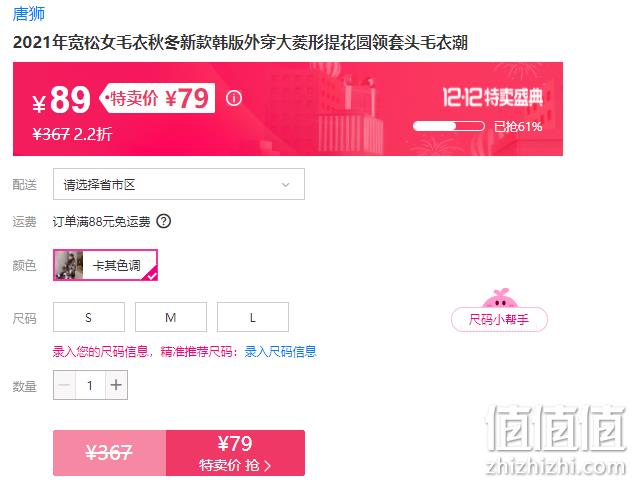The height and width of the screenshot is (484, 635).
Task: Select size M
Action: point(171,317)
